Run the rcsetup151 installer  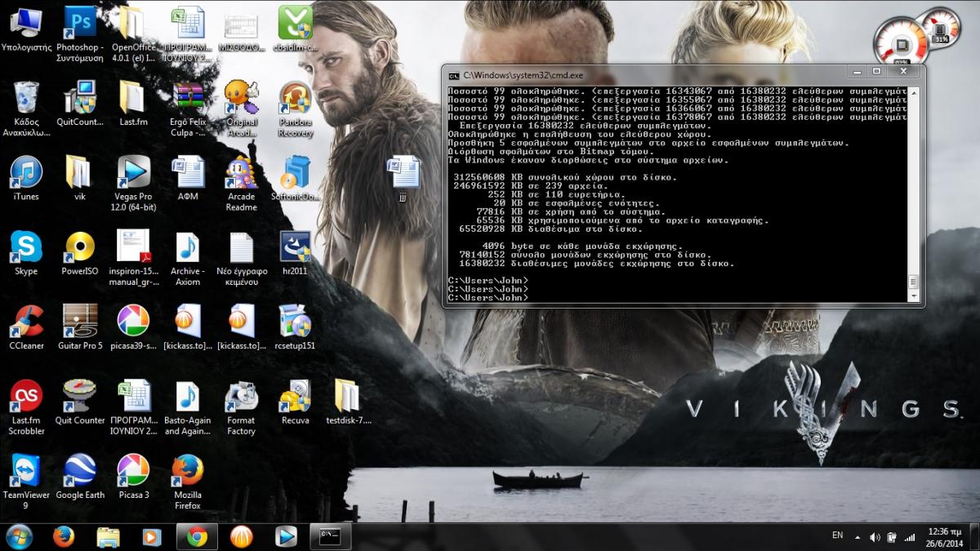(295, 321)
